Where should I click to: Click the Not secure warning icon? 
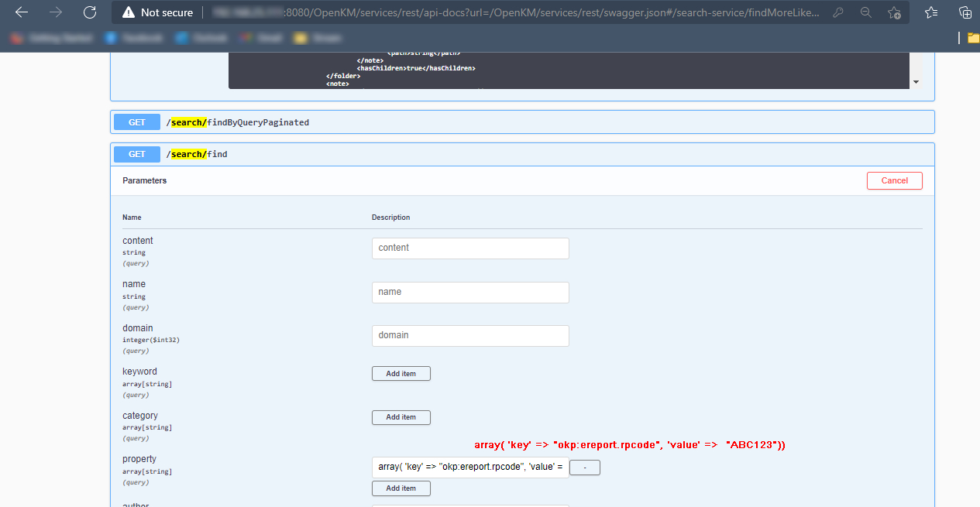pos(129,12)
